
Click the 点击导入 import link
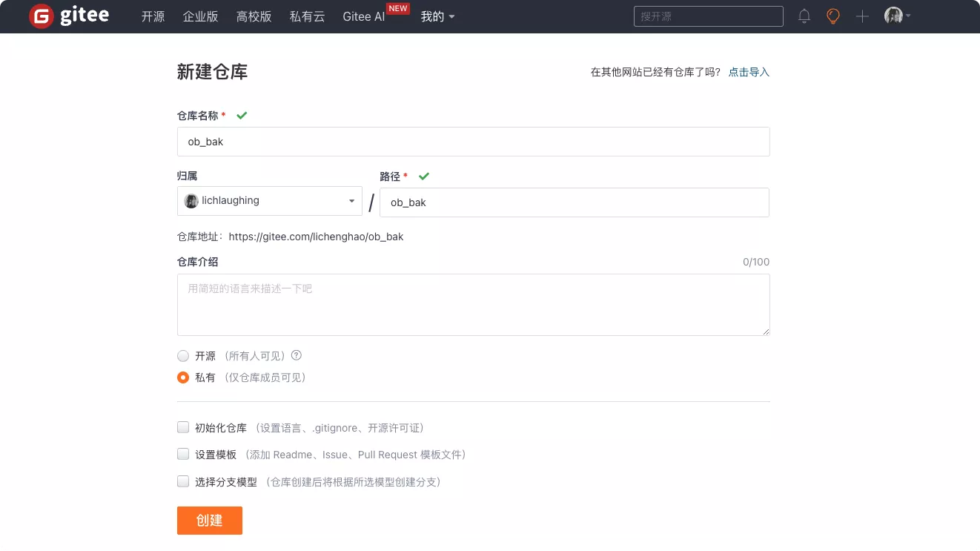coord(749,72)
